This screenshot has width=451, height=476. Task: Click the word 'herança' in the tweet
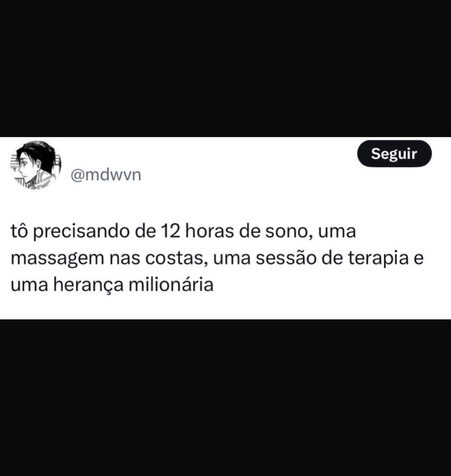[x=88, y=285]
